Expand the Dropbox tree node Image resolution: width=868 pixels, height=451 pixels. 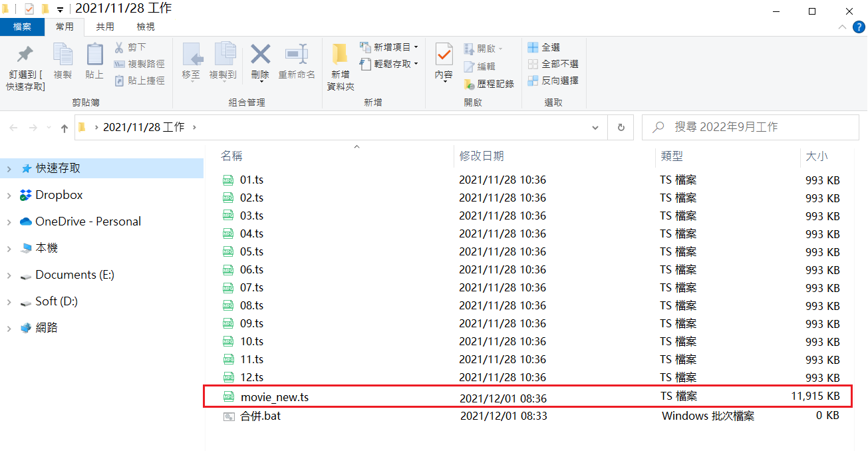point(9,196)
